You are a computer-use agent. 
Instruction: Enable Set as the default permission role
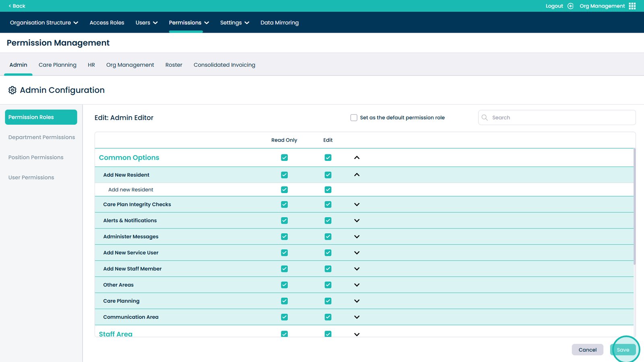coord(354,118)
